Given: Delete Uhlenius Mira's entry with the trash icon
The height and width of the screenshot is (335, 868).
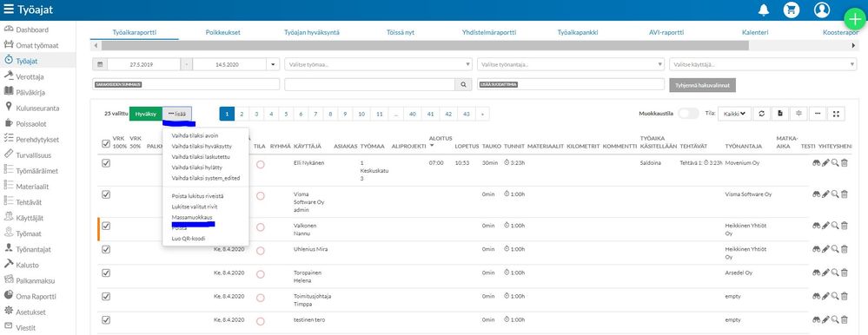Looking at the screenshot, I should tap(845, 249).
